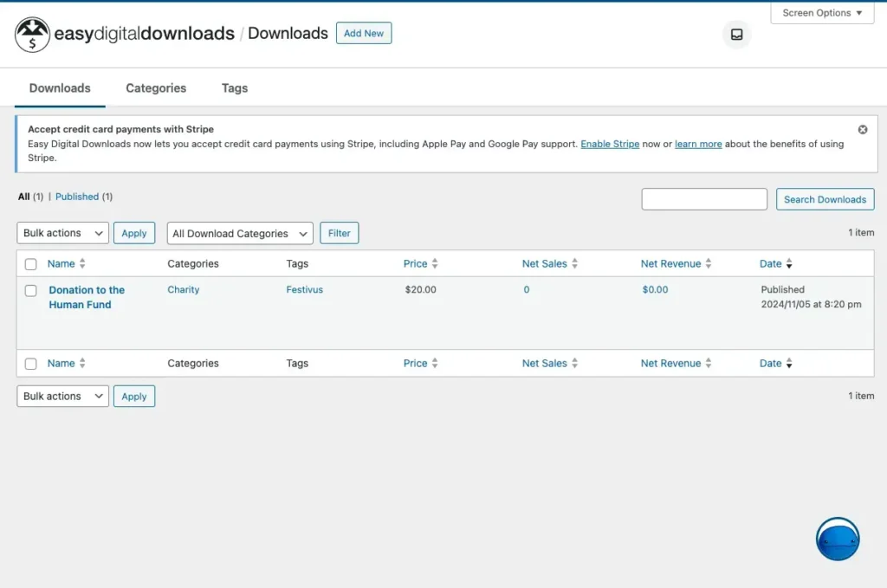Dismiss the Stripe notice with X icon
The image size is (887, 588).
coord(862,128)
